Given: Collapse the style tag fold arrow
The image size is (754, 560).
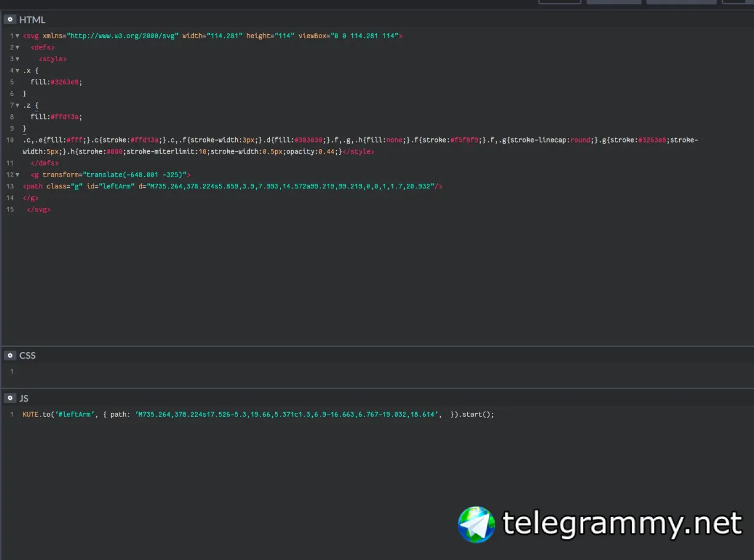Looking at the screenshot, I should pyautogui.click(x=17, y=59).
